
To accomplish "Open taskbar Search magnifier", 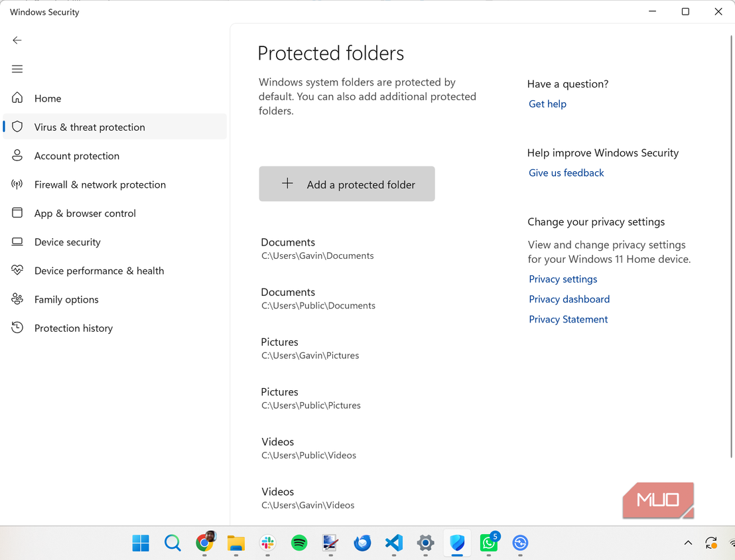I will (x=172, y=543).
